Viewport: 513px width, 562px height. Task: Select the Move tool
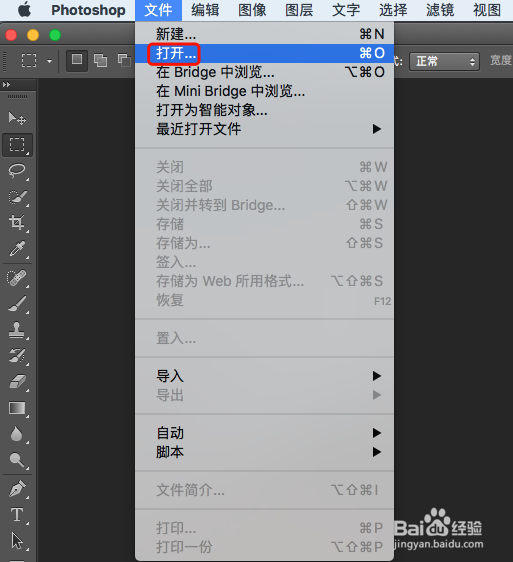(x=17, y=118)
